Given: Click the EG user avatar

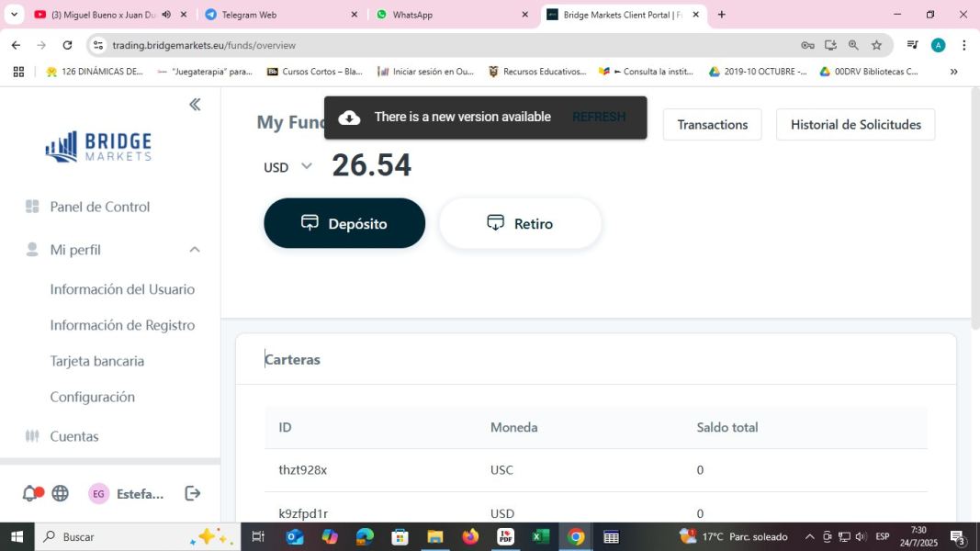Looking at the screenshot, I should click(x=98, y=493).
